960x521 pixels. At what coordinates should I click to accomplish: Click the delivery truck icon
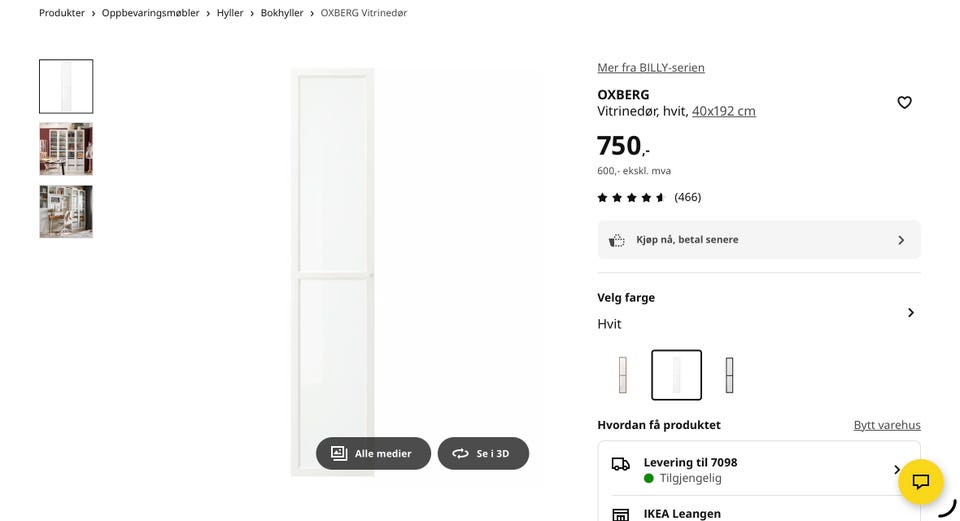[x=621, y=464]
